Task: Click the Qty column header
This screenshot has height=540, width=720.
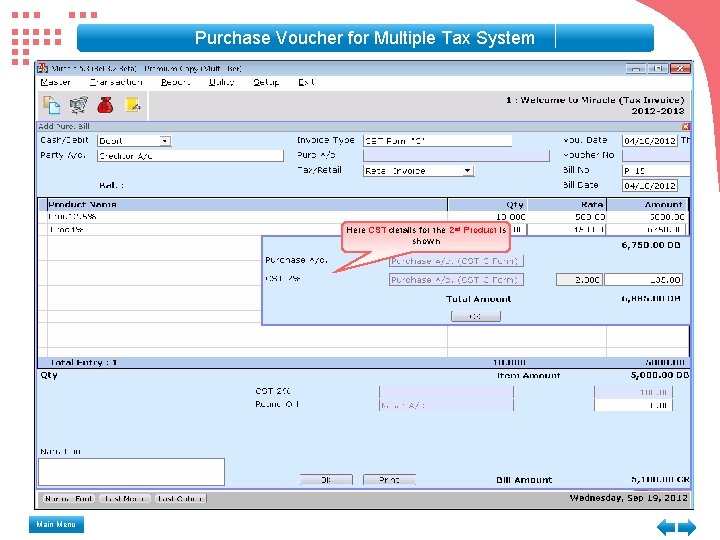Action: click(x=487, y=204)
